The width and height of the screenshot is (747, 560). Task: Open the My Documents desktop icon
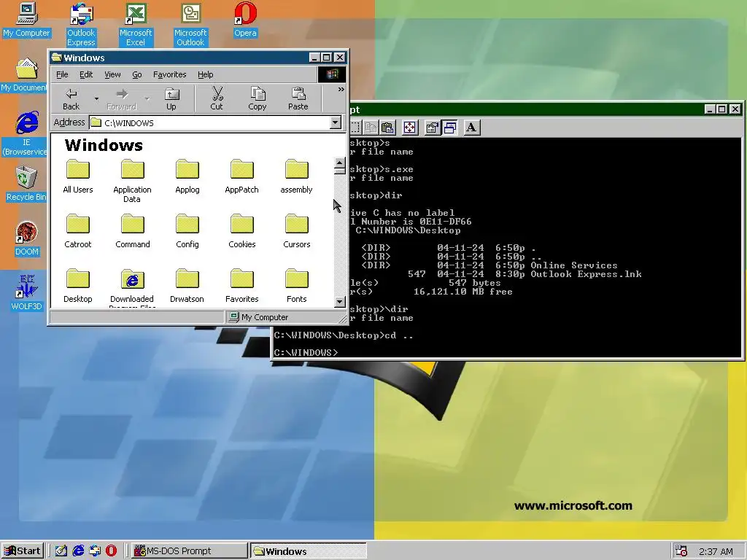click(x=25, y=75)
